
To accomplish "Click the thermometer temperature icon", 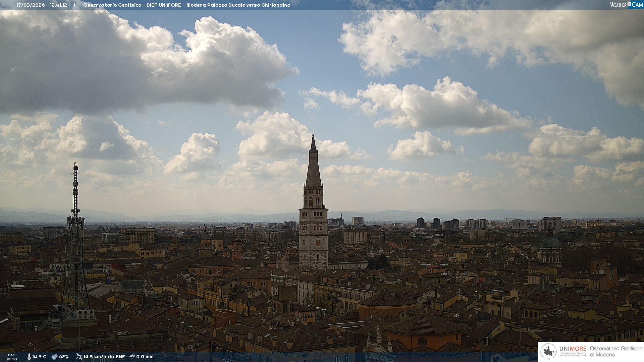I will 29,357.
